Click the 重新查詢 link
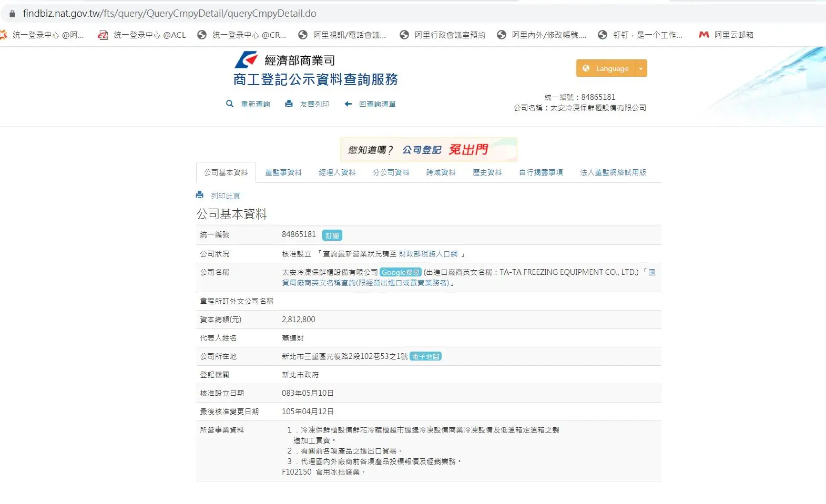826x504 pixels. pyautogui.click(x=256, y=104)
